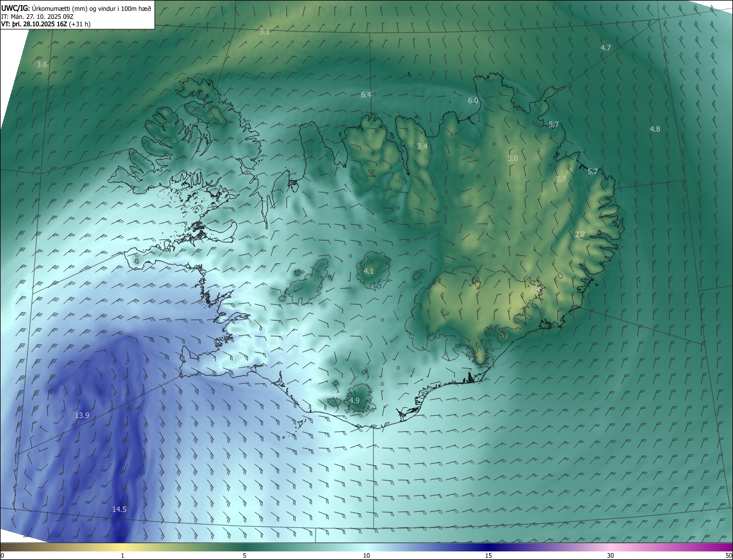Click the 15 tick on the color scale
This screenshot has width=733, height=560.
(488, 556)
